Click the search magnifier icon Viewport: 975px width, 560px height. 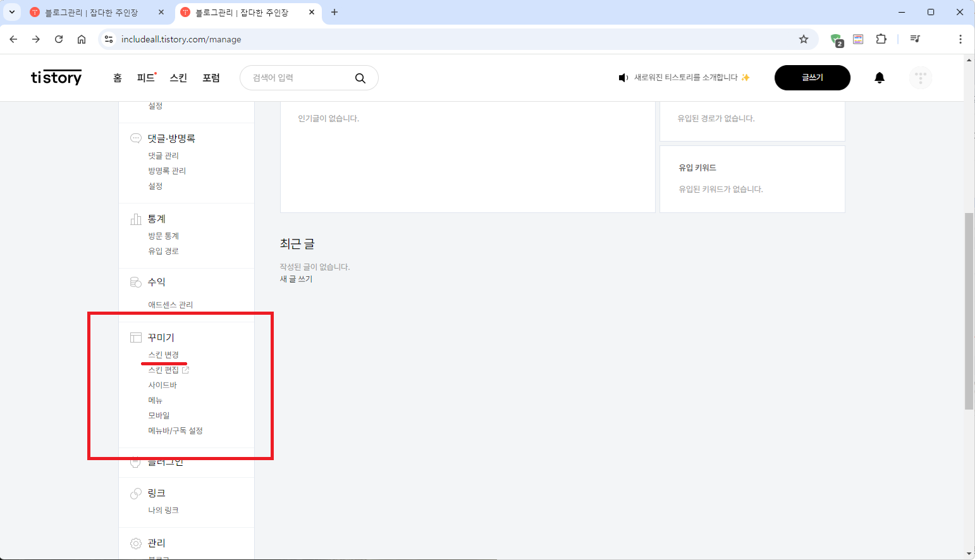tap(360, 78)
